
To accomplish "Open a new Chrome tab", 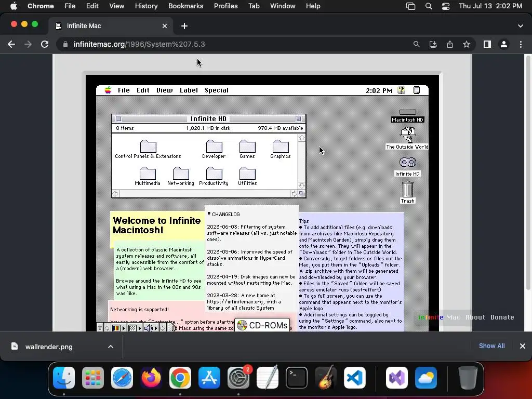I will tap(184, 26).
